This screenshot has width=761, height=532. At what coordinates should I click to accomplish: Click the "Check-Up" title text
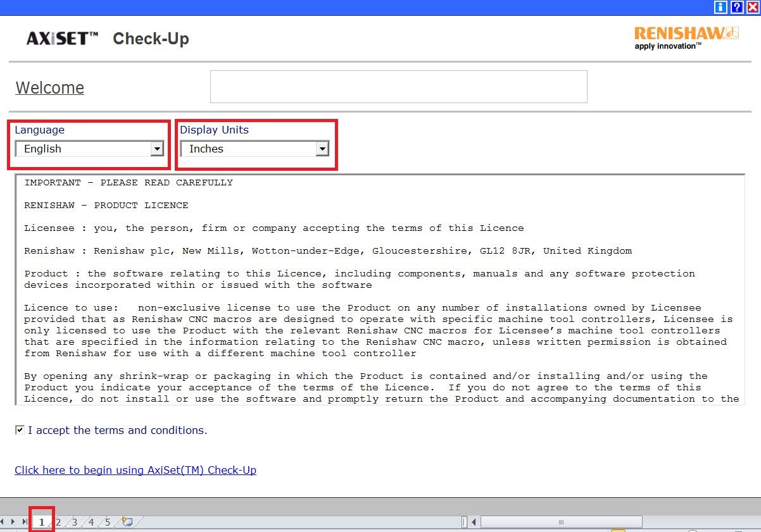[x=151, y=39]
